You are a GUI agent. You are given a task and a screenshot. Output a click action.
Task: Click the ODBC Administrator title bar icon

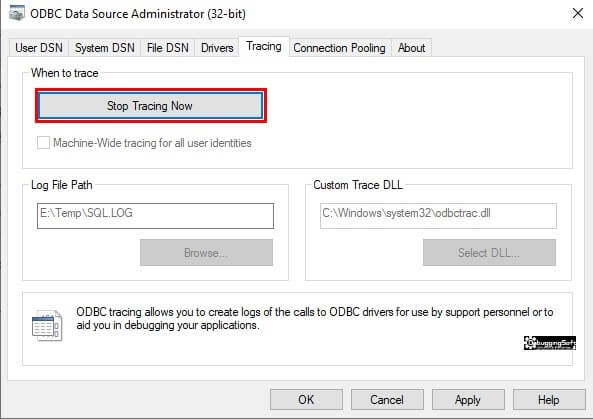click(17, 13)
